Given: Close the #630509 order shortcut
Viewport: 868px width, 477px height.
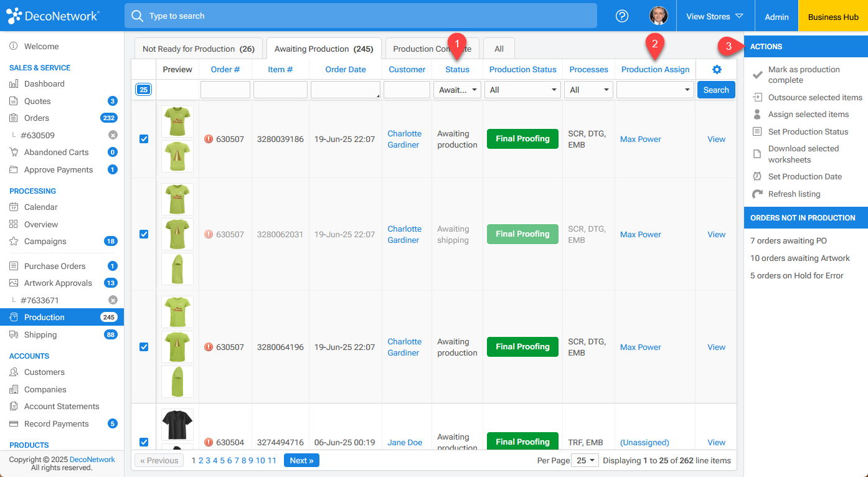Looking at the screenshot, I should point(113,135).
